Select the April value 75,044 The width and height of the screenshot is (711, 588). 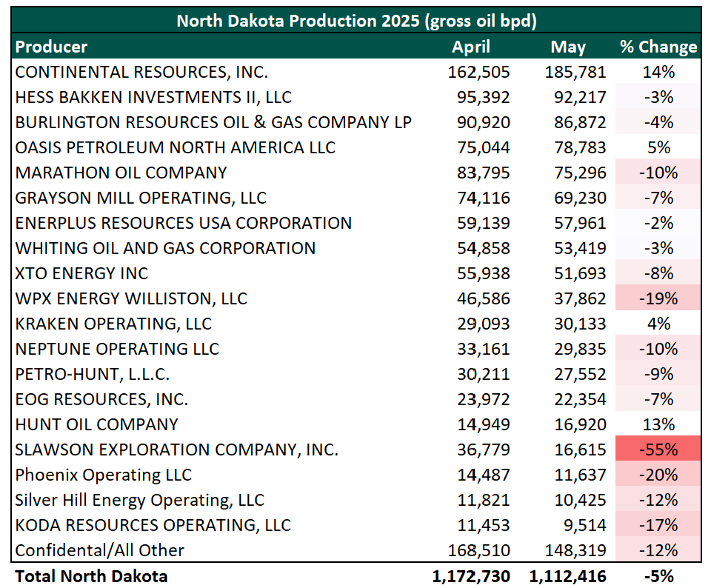484,148
